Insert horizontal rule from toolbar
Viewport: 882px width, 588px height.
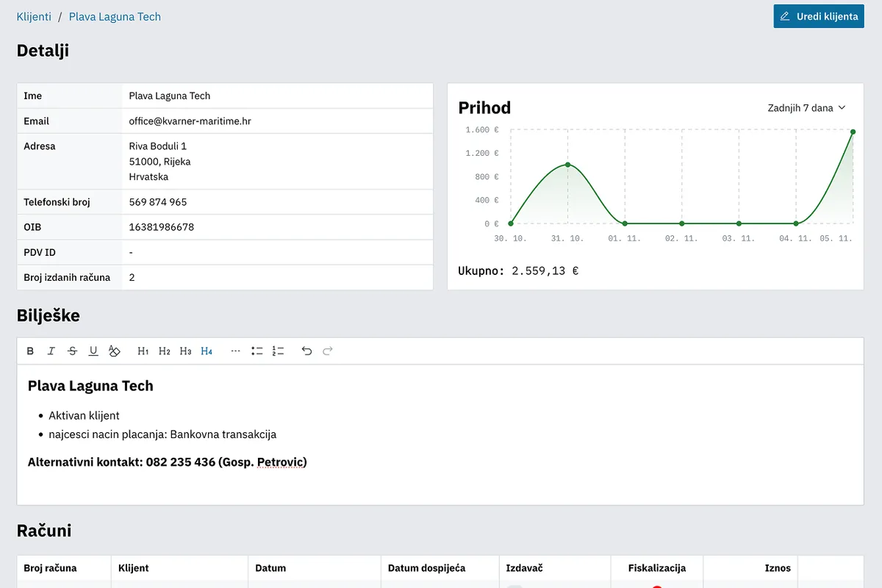[x=236, y=351]
